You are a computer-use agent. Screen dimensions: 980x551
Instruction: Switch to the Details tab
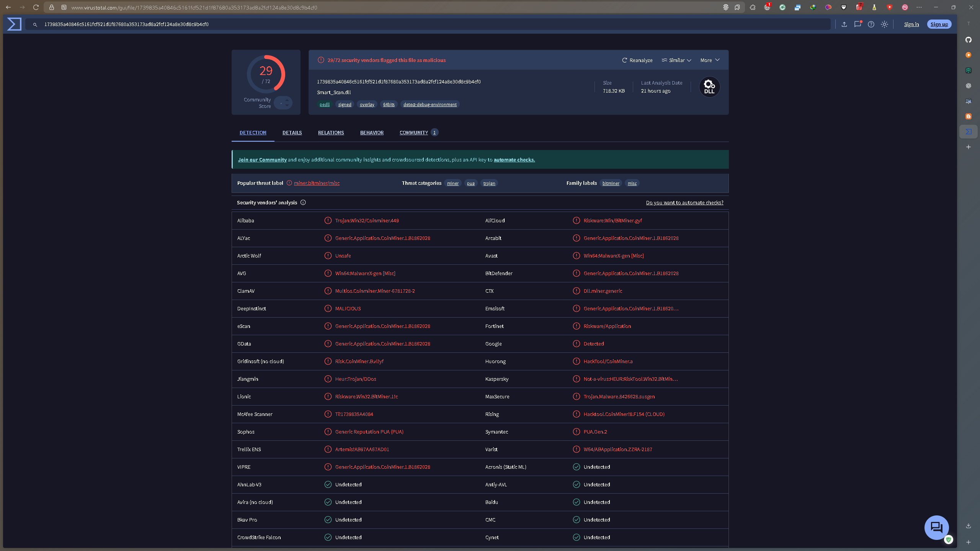pyautogui.click(x=292, y=132)
